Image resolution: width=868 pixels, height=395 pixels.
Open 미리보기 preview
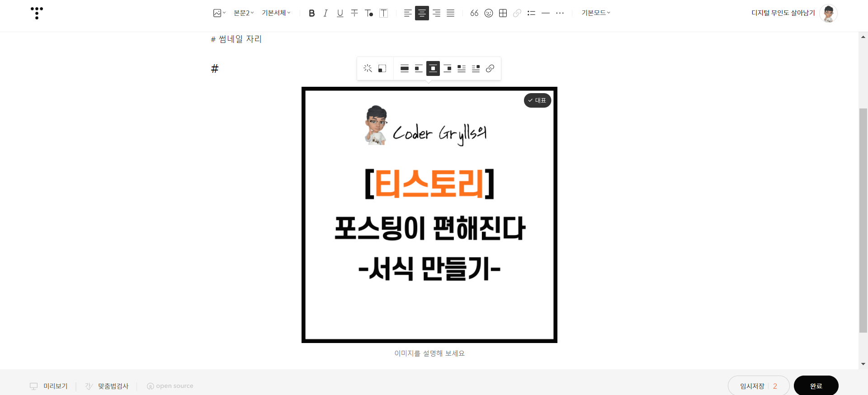point(49,386)
